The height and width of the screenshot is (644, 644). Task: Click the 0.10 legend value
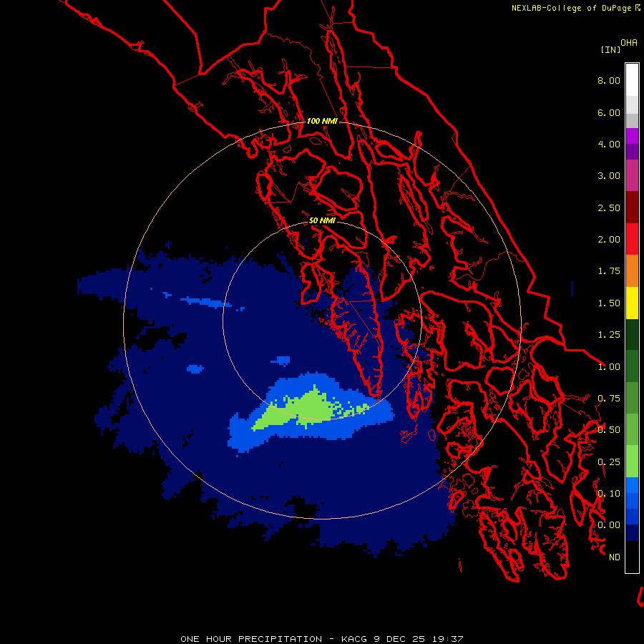pyautogui.click(x=609, y=494)
